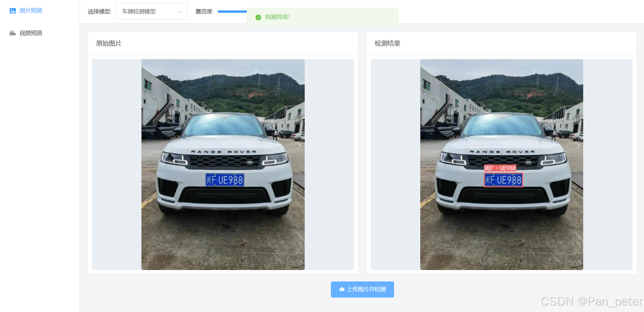This screenshot has width=644, height=312.
Task: Click the blue plate in original image
Action: coord(225,180)
